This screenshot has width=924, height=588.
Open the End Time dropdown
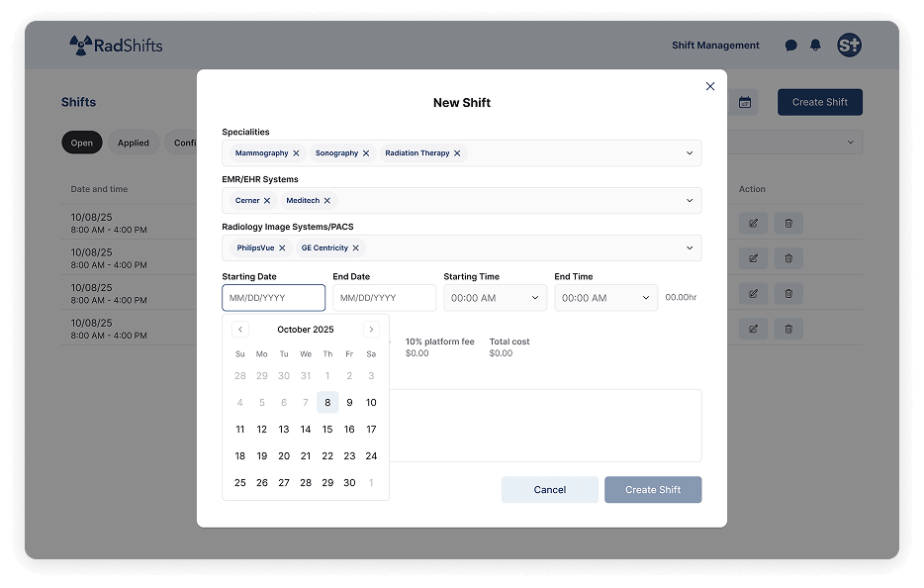[604, 297]
